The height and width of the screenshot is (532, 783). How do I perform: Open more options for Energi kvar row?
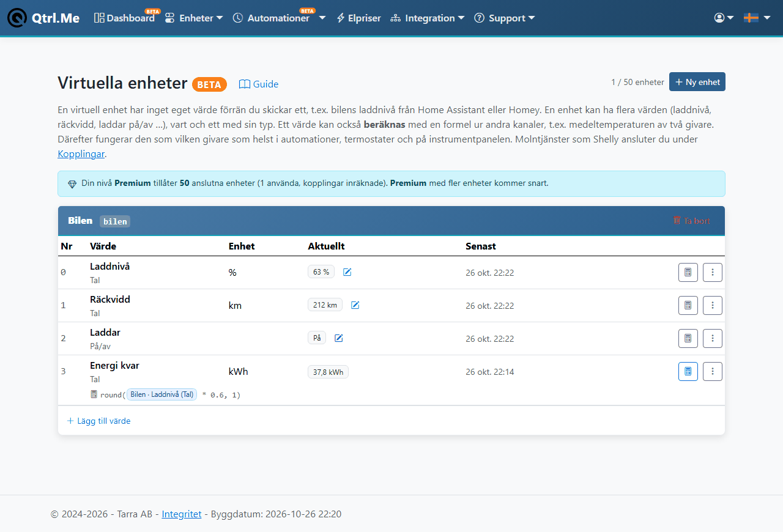click(x=713, y=371)
